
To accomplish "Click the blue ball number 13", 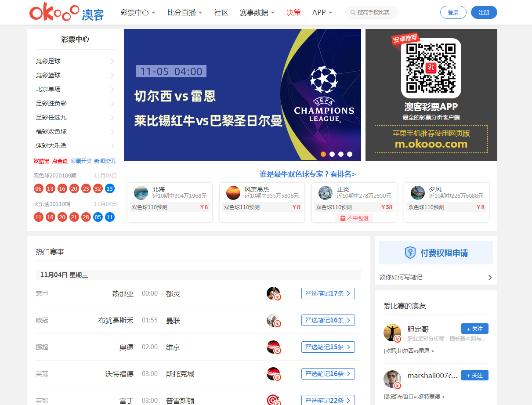I will [110, 188].
